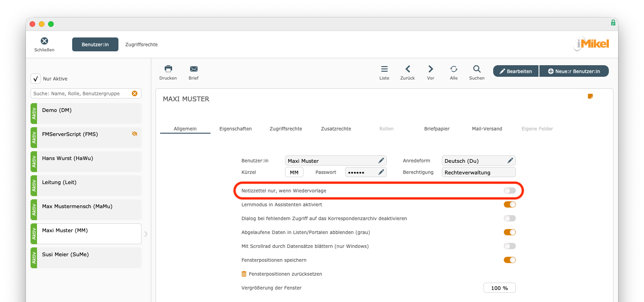Open the Briefpapier tab
Viewport: 644px width, 302px height.
pyautogui.click(x=437, y=129)
